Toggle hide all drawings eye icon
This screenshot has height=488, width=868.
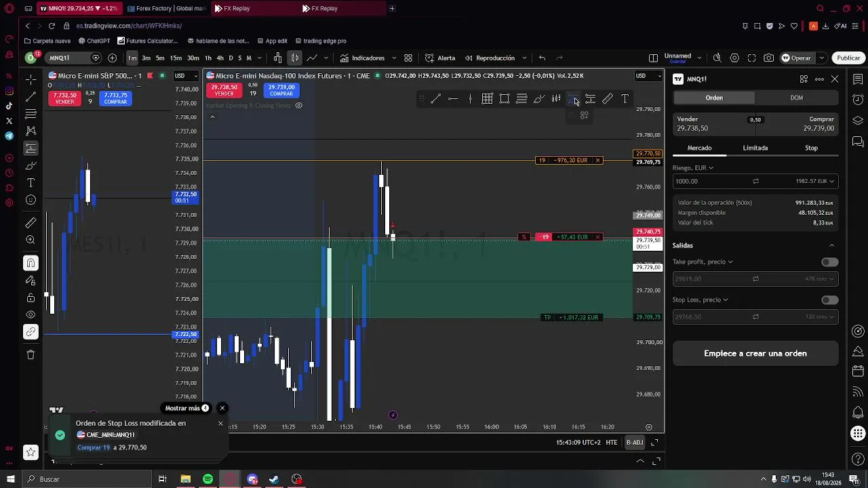click(x=31, y=314)
